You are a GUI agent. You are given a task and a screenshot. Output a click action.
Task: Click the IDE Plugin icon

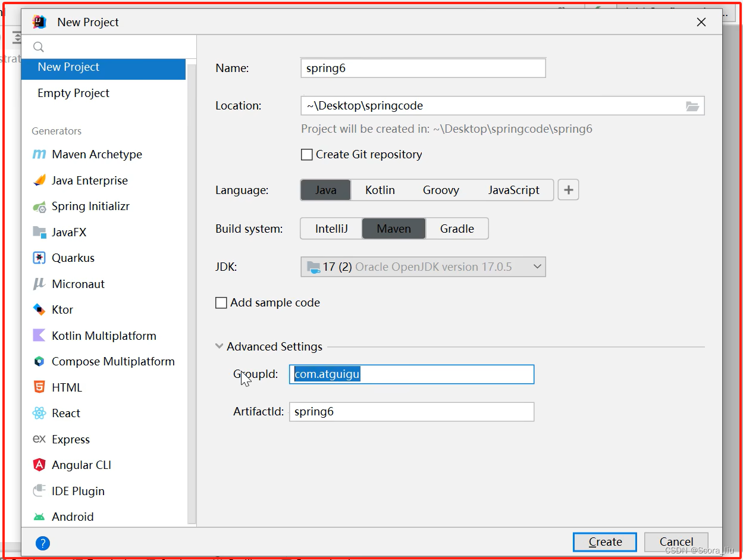coord(39,491)
